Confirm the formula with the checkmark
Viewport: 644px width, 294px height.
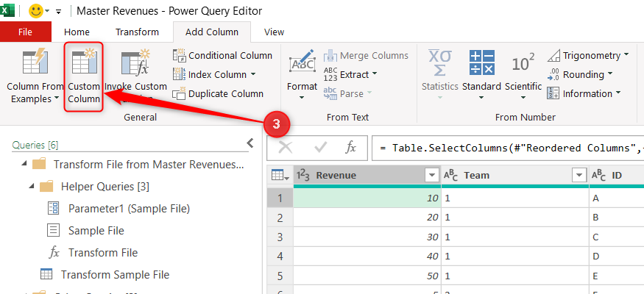(320, 147)
